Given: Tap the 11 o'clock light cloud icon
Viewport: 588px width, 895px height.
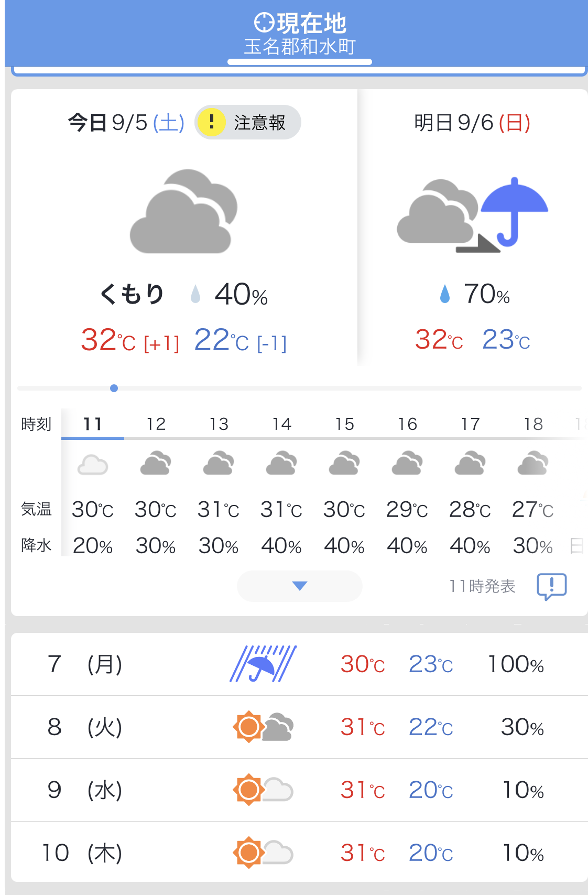Looking at the screenshot, I should 93,465.
